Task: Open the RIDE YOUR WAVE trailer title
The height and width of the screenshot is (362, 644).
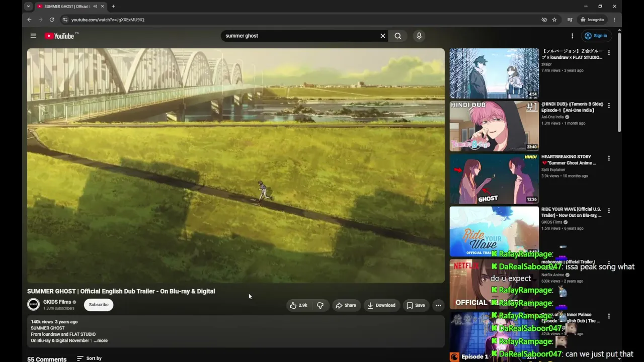Action: (x=572, y=212)
